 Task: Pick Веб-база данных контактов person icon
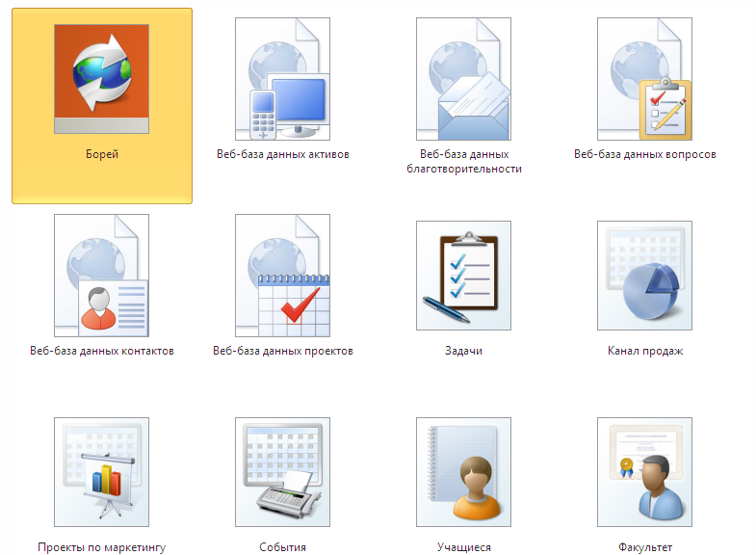[101, 276]
